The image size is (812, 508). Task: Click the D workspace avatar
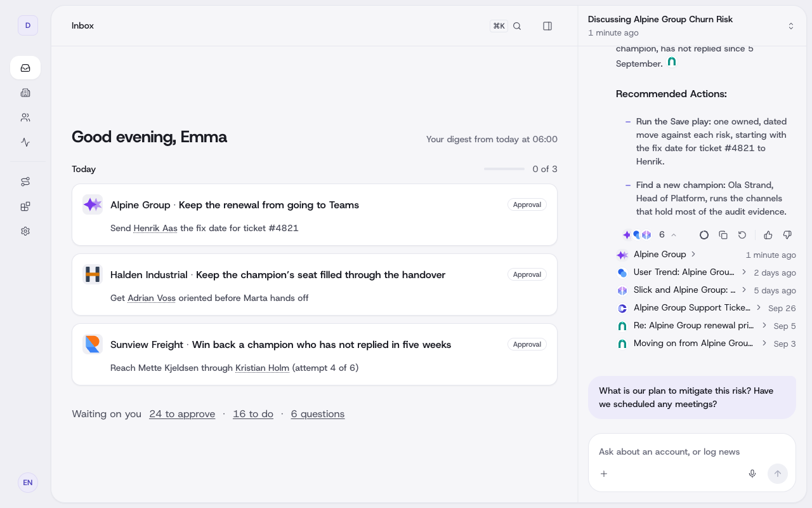coord(28,25)
